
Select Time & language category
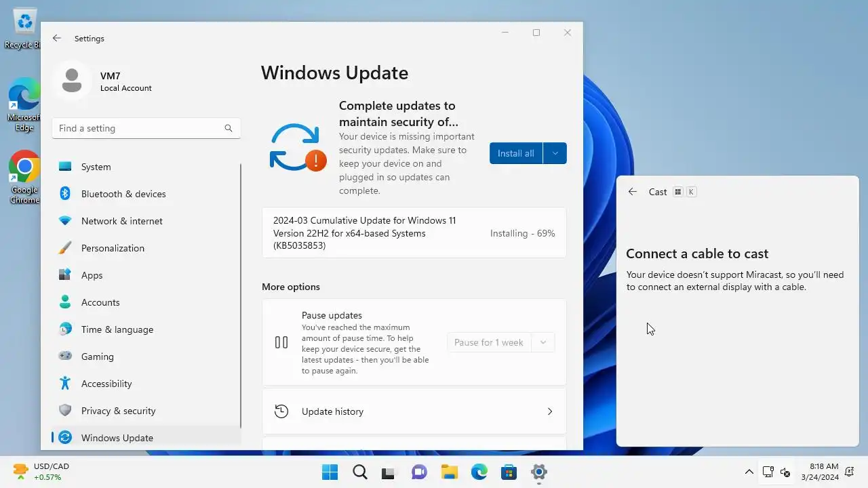click(x=146, y=329)
